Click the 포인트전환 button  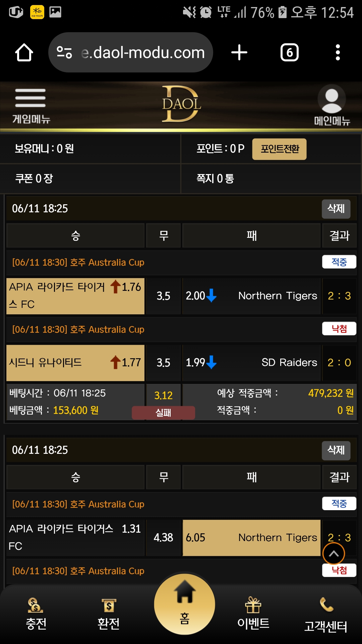pyautogui.click(x=280, y=149)
